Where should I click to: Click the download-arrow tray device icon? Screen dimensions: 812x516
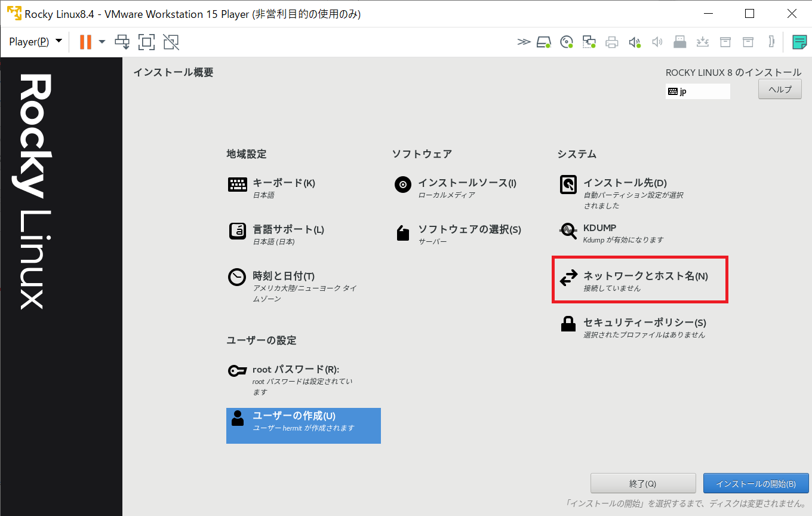coord(703,42)
